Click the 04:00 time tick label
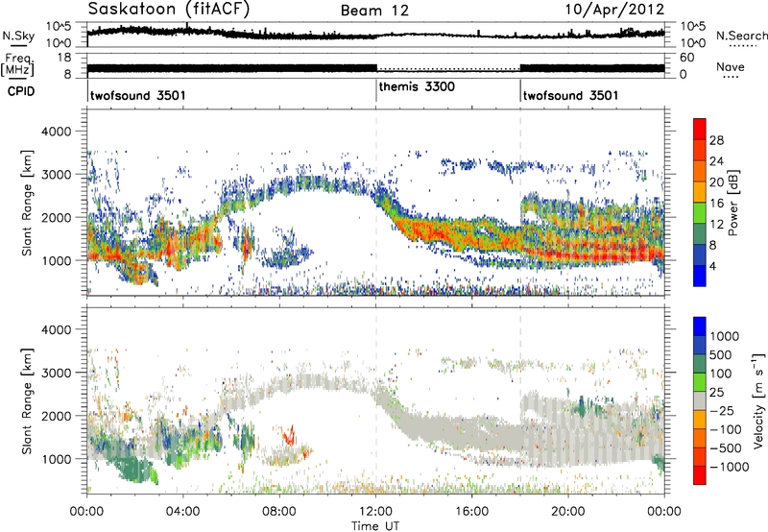The height and width of the screenshot is (532, 768). [182, 512]
